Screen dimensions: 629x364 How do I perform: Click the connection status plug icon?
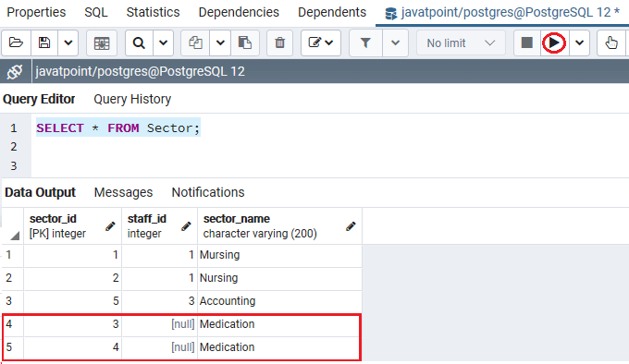click(15, 72)
